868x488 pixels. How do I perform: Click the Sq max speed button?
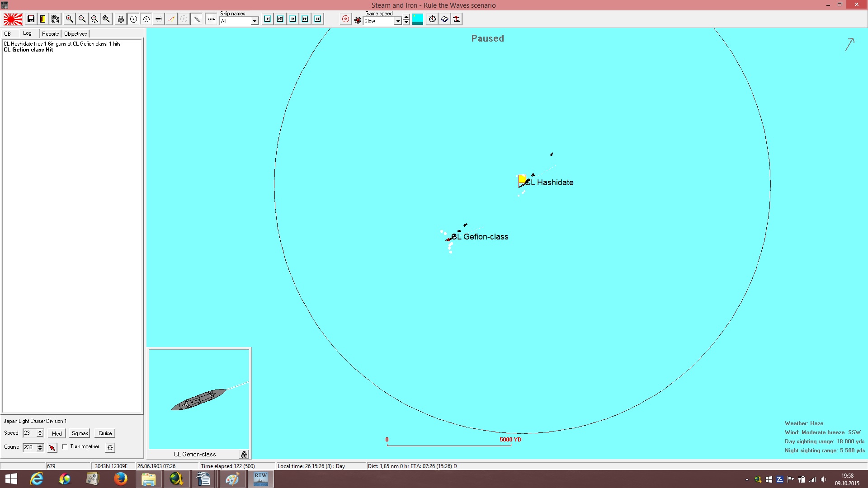click(80, 433)
